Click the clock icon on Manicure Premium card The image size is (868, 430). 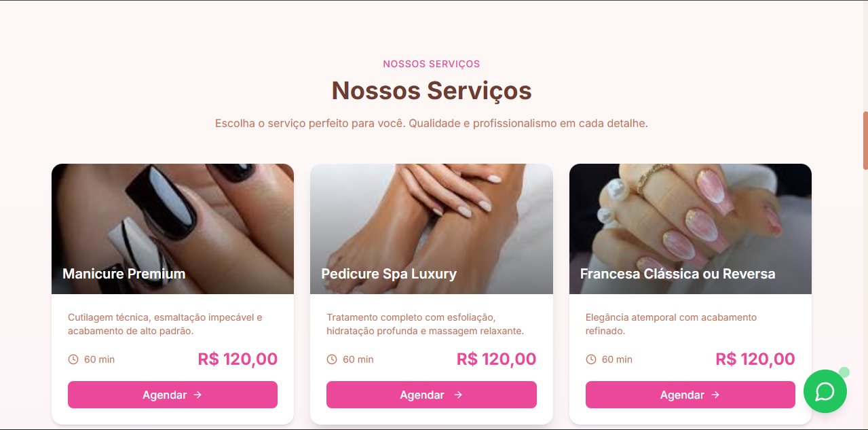click(x=73, y=359)
